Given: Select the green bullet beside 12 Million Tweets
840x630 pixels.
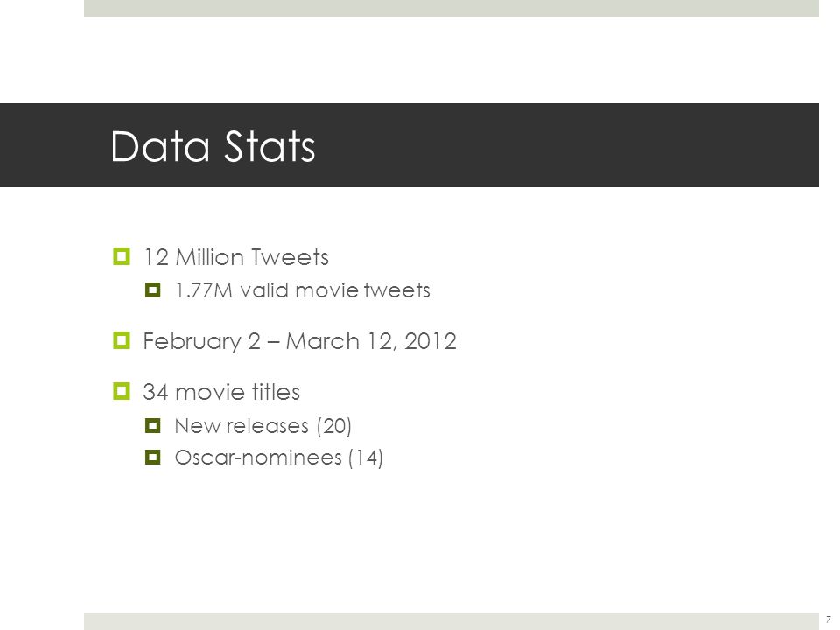Looking at the screenshot, I should [122, 256].
